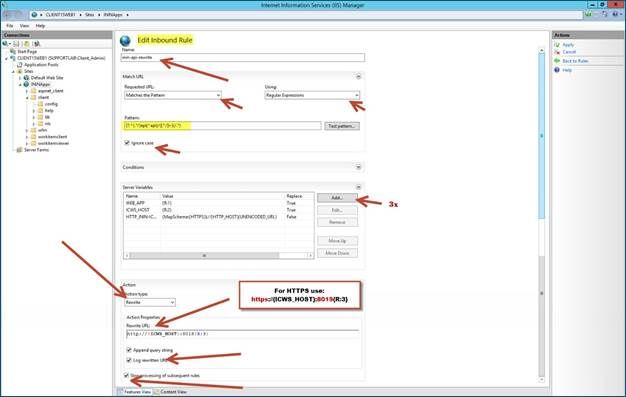The height and width of the screenshot is (397, 626).
Task: Click the Apply icon in Actions pane
Action: 557,45
